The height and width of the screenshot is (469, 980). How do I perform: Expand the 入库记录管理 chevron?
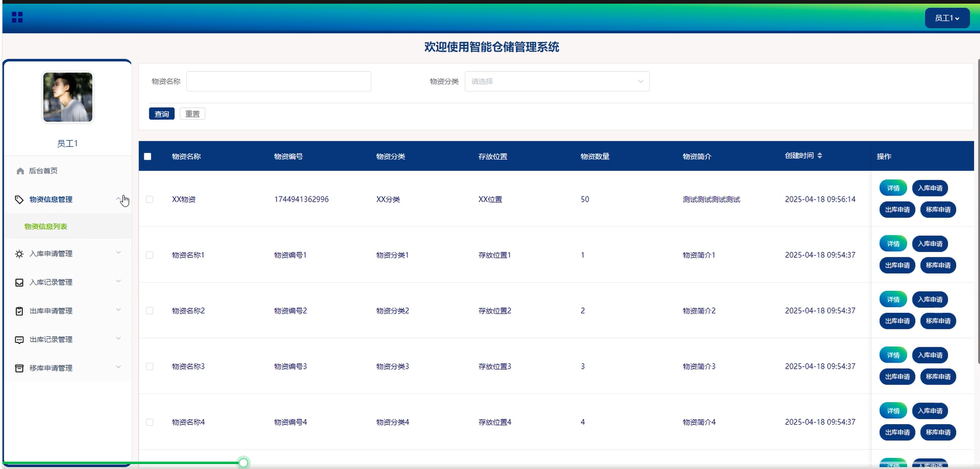(119, 282)
